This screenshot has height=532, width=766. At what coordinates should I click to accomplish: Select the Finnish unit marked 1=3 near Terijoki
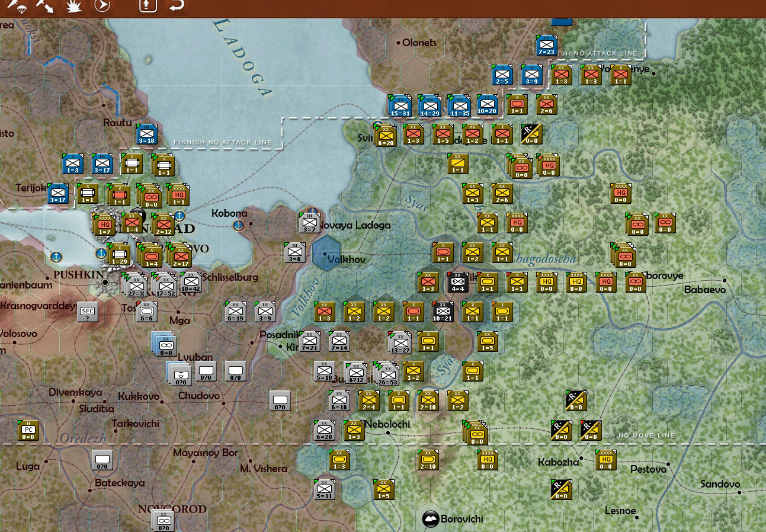pos(73,164)
